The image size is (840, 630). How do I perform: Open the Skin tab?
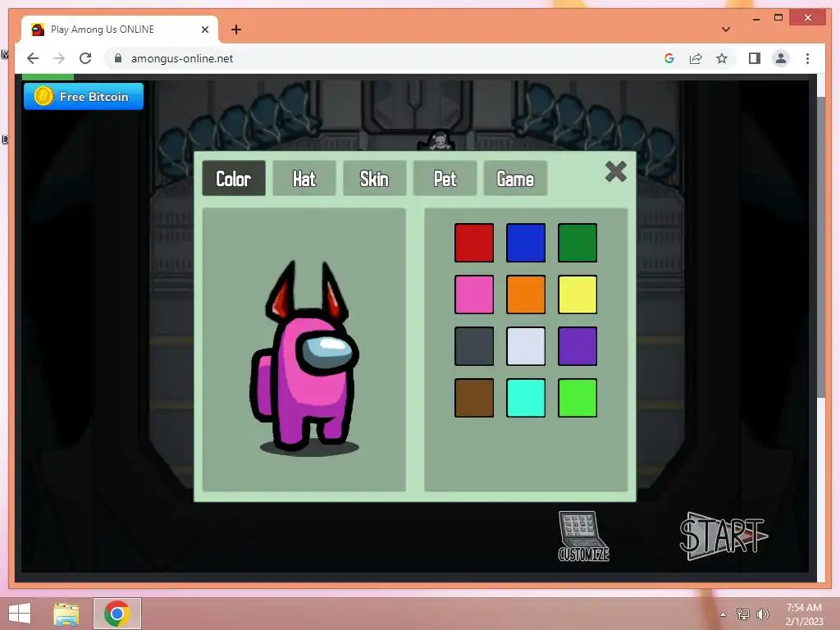coord(374,178)
